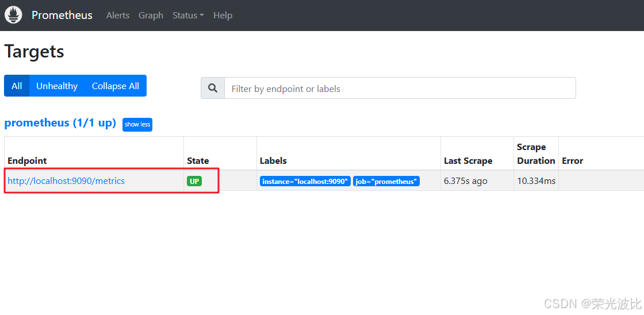
Task: Click the Targets page heading
Action: 34,52
